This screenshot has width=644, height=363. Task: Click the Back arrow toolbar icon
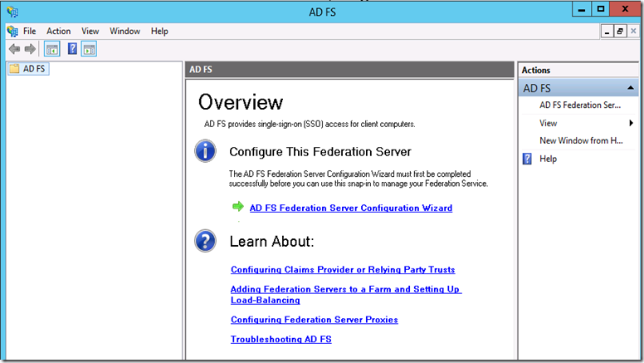click(14, 49)
